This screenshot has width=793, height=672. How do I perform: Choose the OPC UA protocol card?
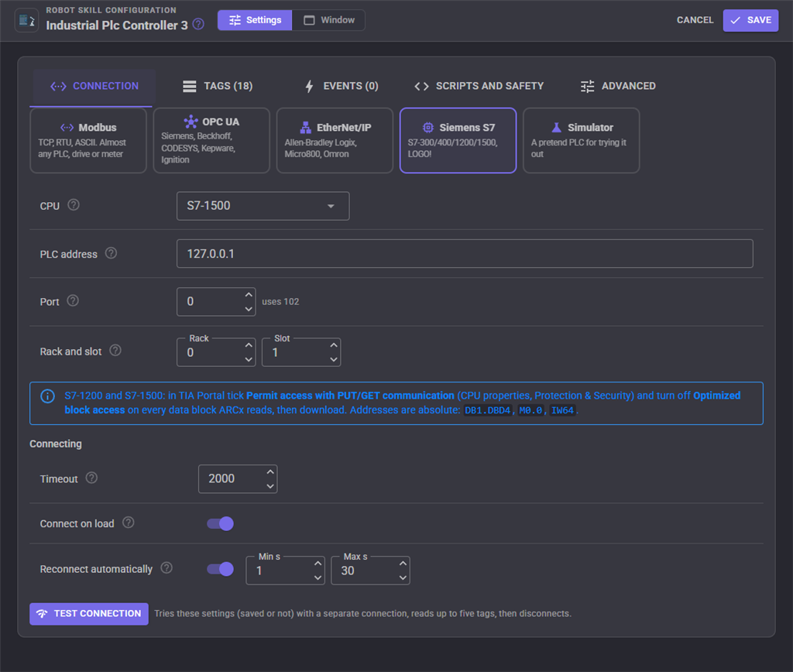tap(211, 141)
